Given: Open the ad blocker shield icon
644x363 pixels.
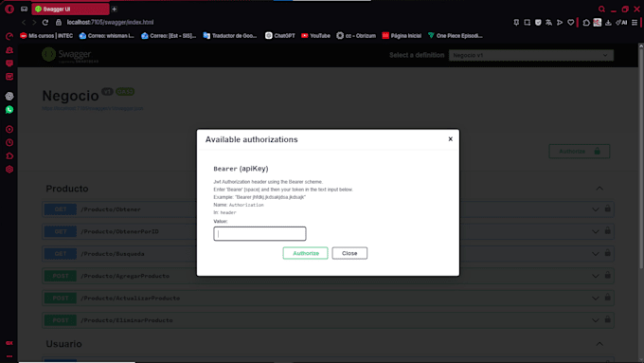Looking at the screenshot, I should click(538, 22).
